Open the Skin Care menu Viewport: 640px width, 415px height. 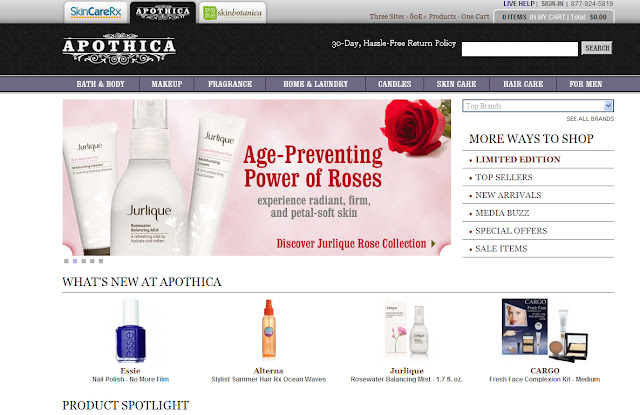[456, 84]
